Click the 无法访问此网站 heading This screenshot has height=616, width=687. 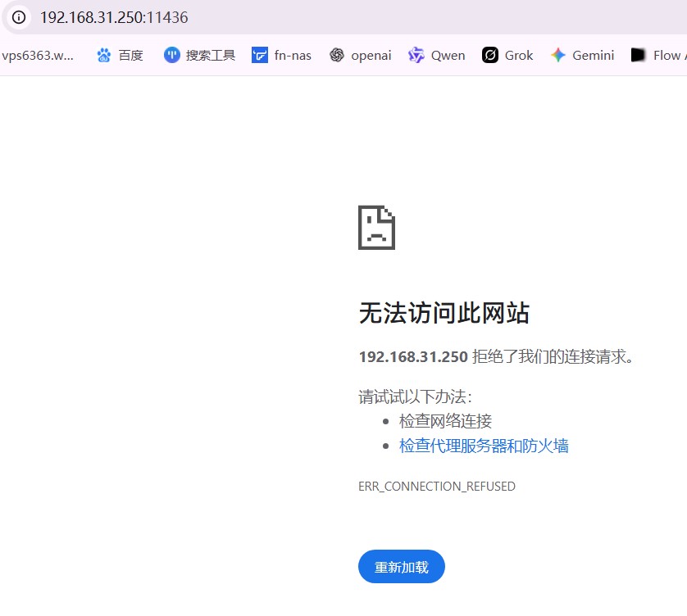click(444, 313)
